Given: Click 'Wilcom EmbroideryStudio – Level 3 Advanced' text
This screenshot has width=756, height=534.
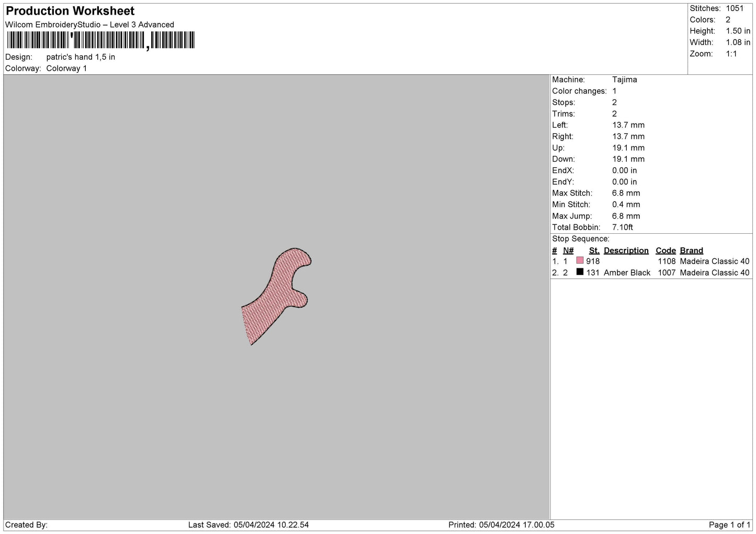Looking at the screenshot, I should 89,25.
